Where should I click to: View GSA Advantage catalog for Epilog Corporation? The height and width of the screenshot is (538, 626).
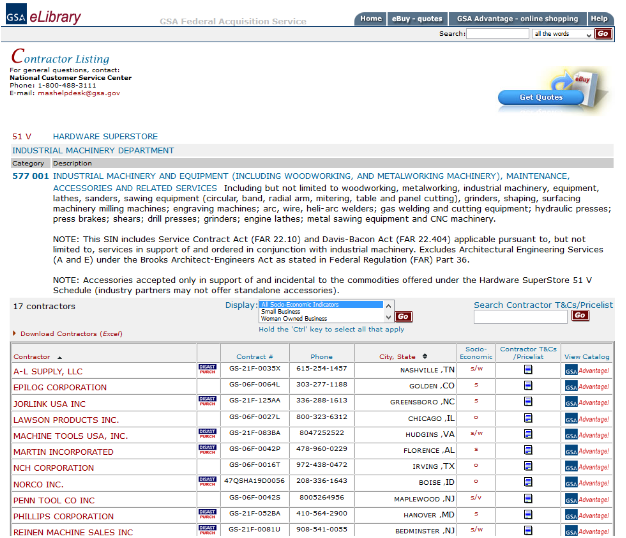click(x=587, y=387)
